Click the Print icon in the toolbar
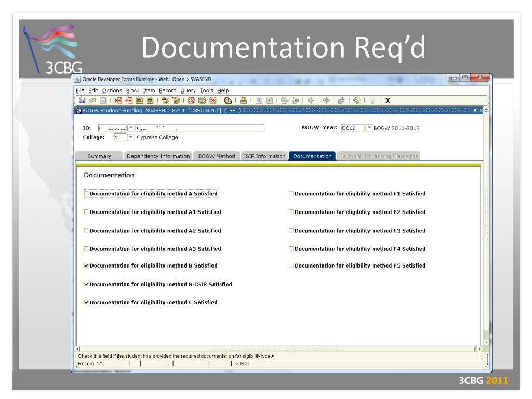532x399 pixels. (243, 100)
